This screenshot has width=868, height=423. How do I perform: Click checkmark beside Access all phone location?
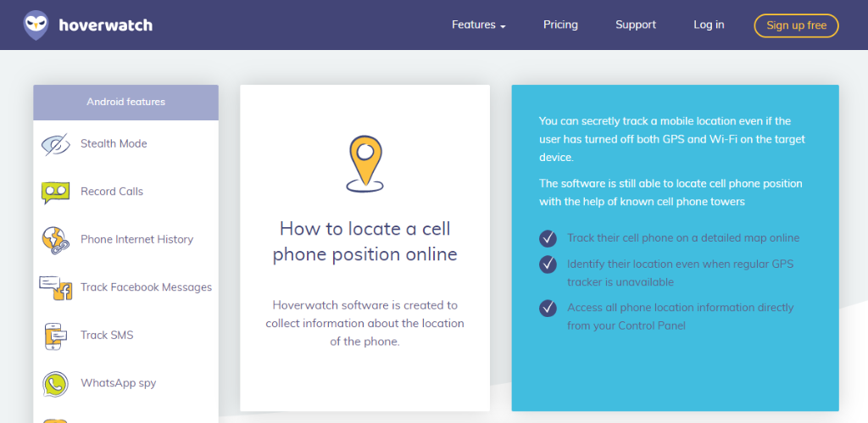coord(548,308)
